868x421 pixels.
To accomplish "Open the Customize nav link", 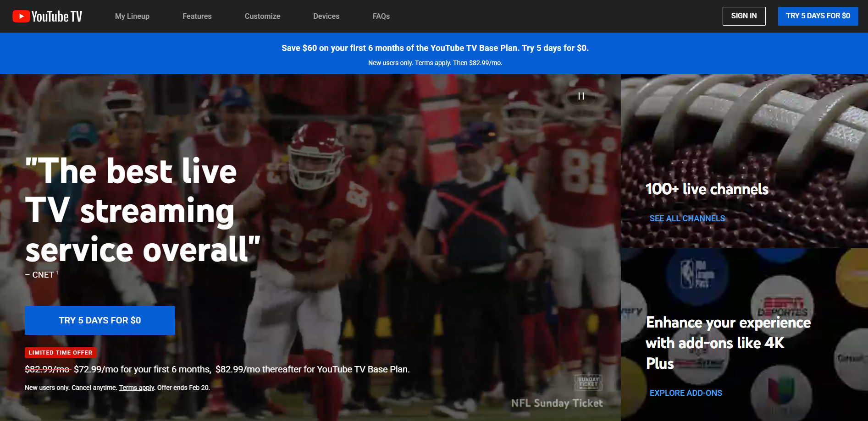I will click(262, 16).
